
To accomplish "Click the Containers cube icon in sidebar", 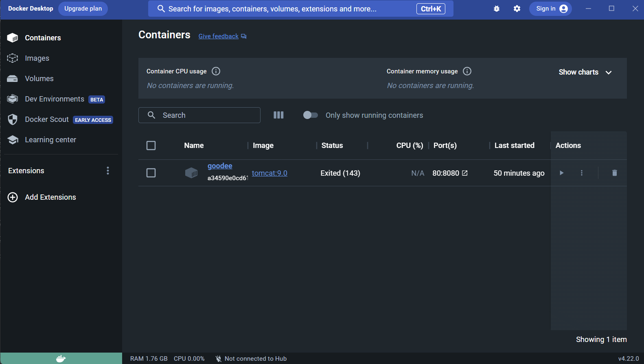I will point(13,38).
